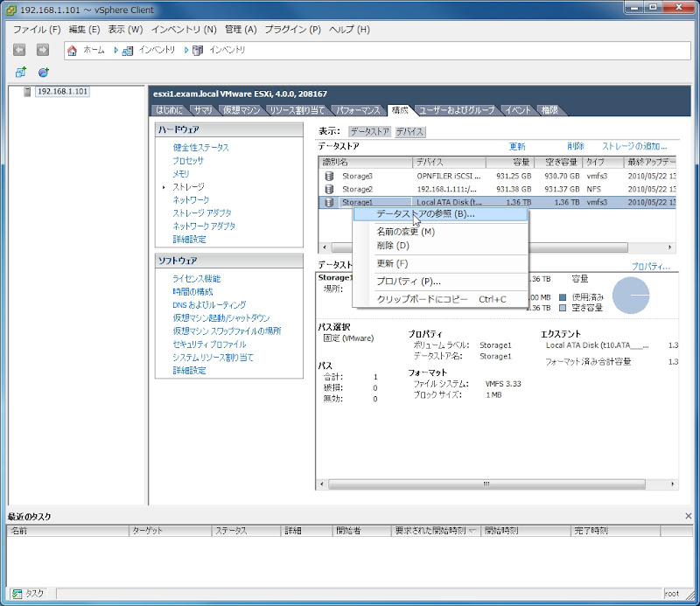Select the Storage1 datastore icon
Viewport: 700px width, 606px height.
click(327, 204)
